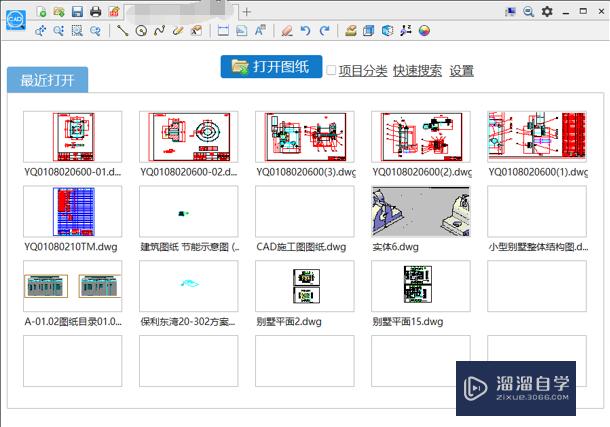
Task: Add a new tab with the plus button
Action: (246, 12)
